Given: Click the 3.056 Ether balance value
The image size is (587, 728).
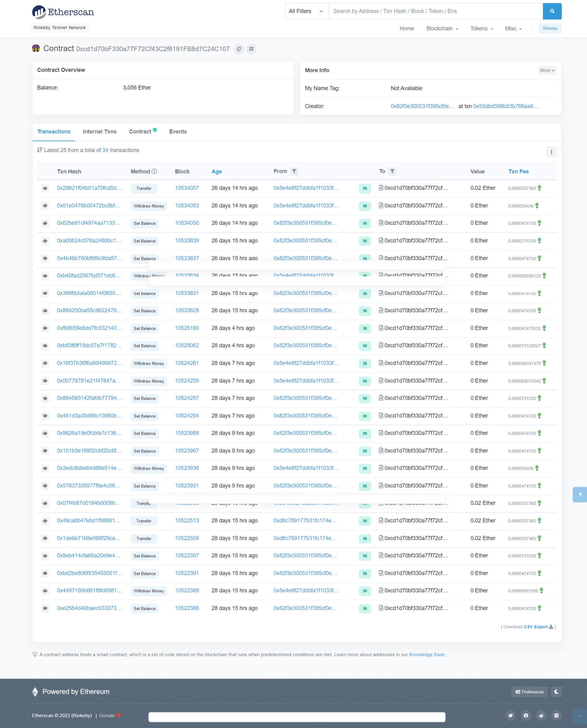Looking at the screenshot, I should pyautogui.click(x=137, y=88).
